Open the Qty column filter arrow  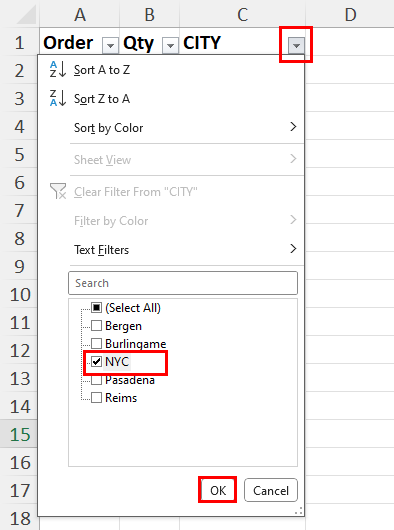[x=170, y=45]
